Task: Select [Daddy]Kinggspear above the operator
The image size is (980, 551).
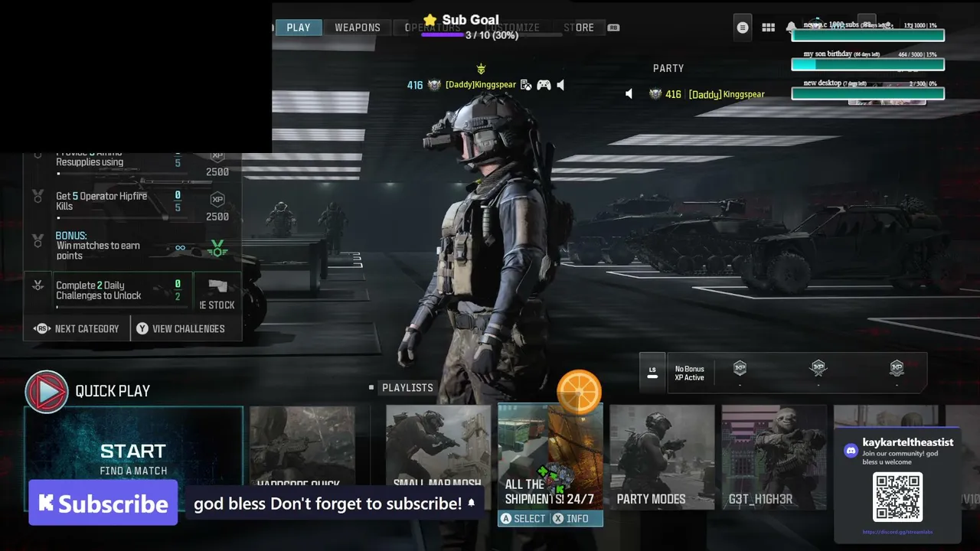Action: click(481, 85)
